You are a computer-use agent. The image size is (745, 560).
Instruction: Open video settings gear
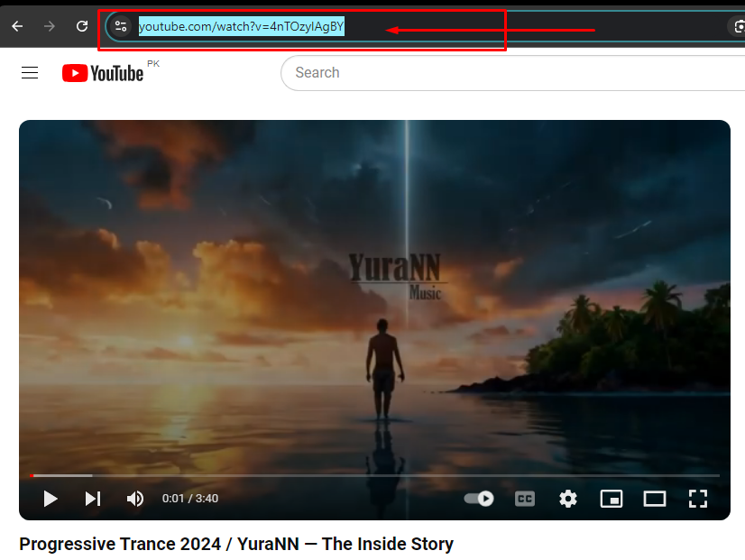568,499
